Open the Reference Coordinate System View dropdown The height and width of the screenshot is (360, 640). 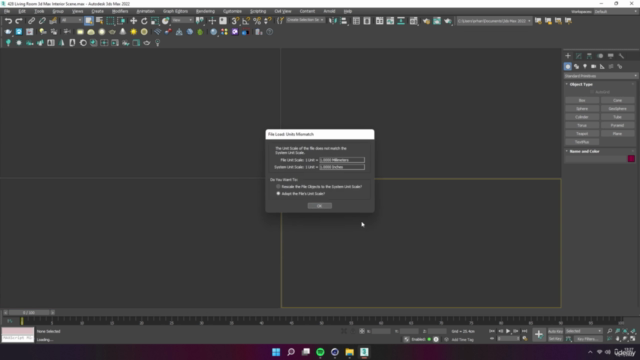coord(182,20)
